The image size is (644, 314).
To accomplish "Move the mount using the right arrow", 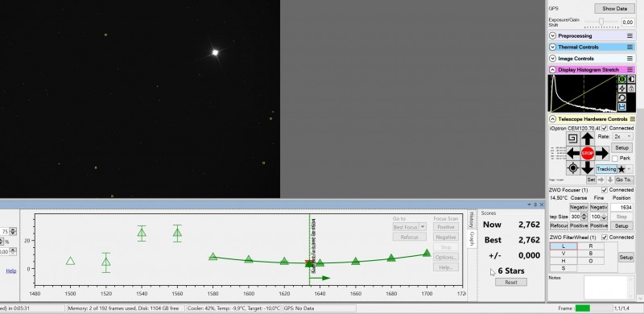I will tap(601, 153).
